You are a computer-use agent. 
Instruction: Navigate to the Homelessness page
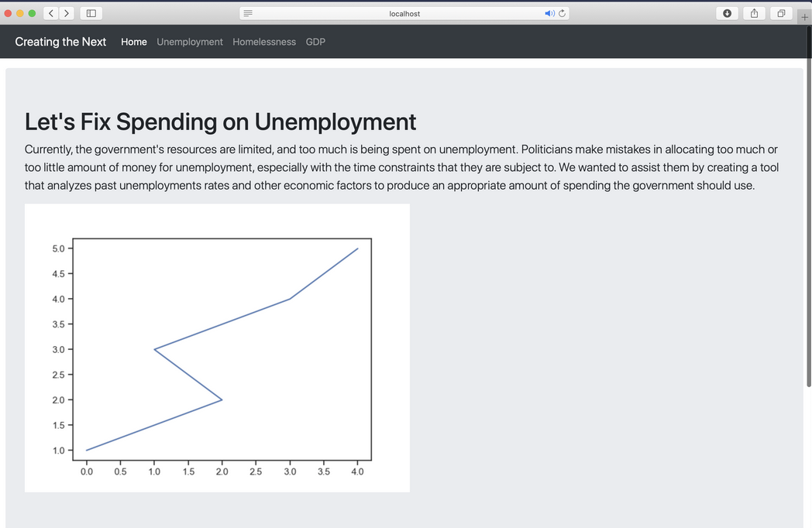(x=264, y=42)
